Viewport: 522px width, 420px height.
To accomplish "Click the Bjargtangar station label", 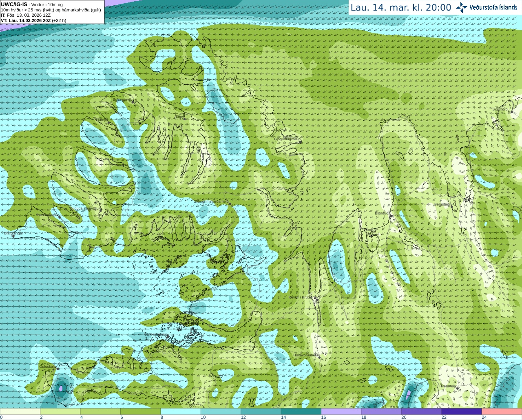I will point(13,233).
